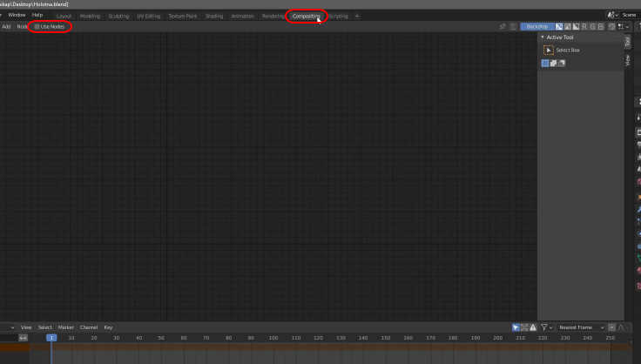641x364 pixels.
Task: Choose the Set selection mode icon
Action: 545,64
